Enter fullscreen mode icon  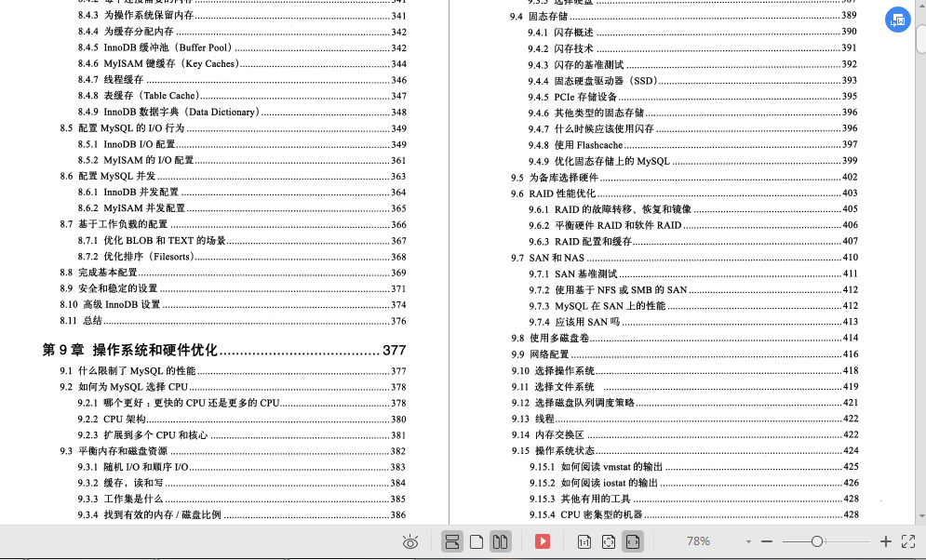point(908,541)
